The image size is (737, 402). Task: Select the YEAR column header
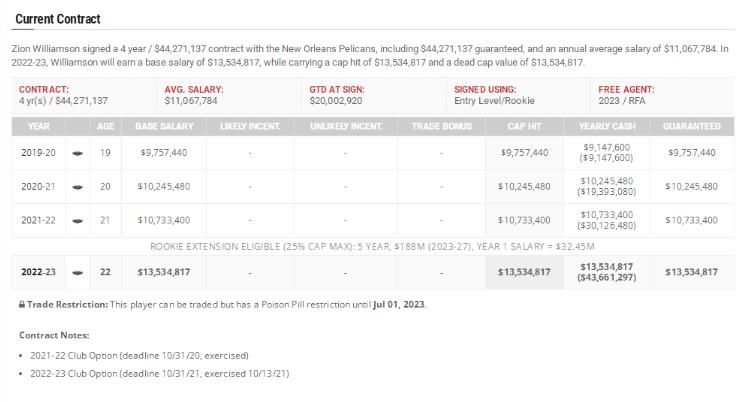[39, 126]
